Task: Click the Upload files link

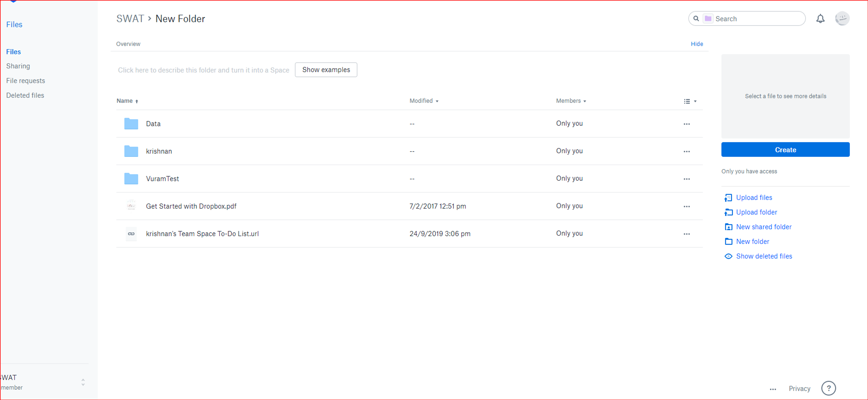Action: (x=754, y=198)
